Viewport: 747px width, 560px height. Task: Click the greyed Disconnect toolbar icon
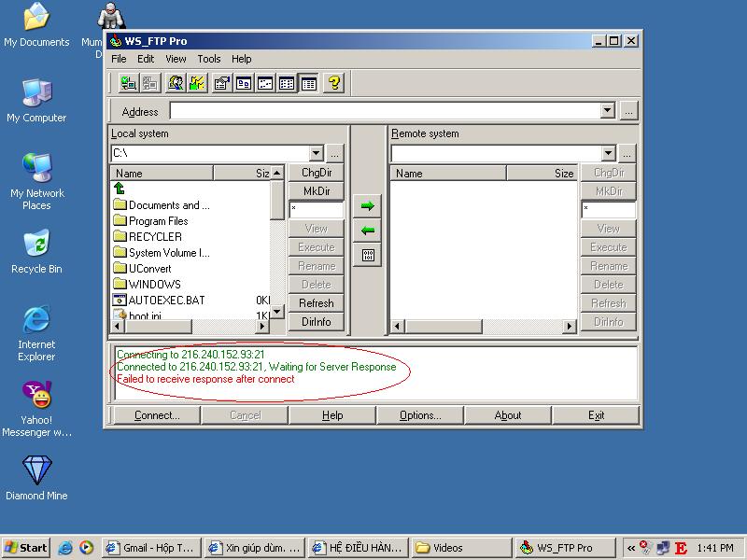tap(150, 83)
